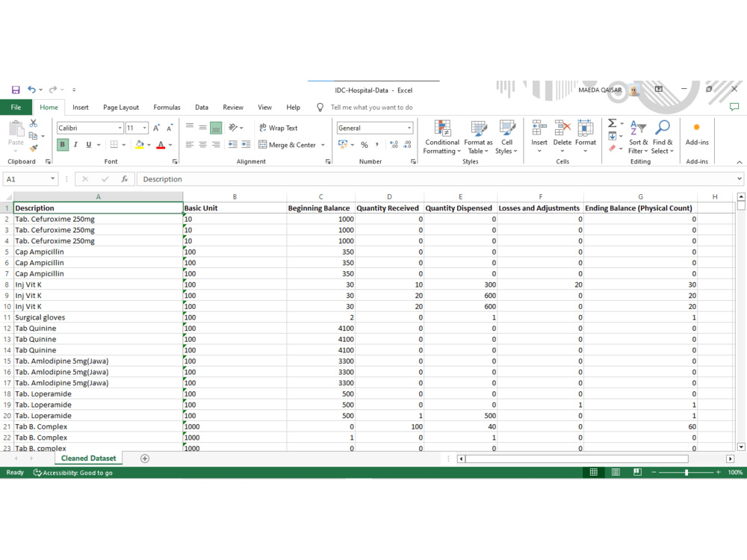The width and height of the screenshot is (747, 560).
Task: Switch to Page Break Preview in status bar
Action: 637,472
